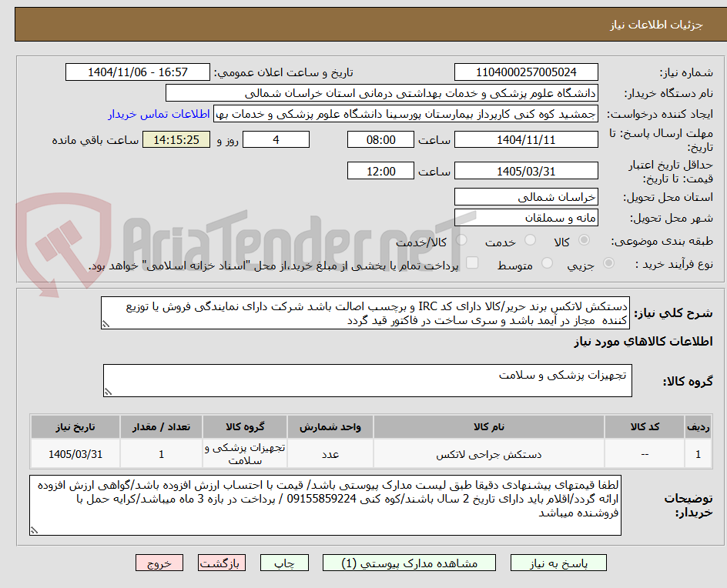Click the request creator name field
Image resolution: width=727 pixels, height=588 pixels.
point(406,114)
